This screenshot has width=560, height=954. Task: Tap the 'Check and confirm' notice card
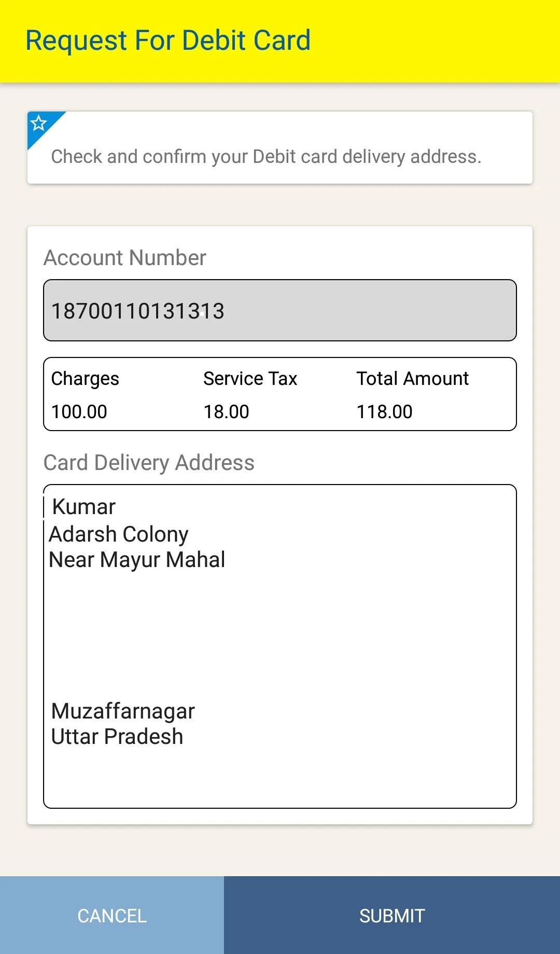pyautogui.click(x=280, y=147)
